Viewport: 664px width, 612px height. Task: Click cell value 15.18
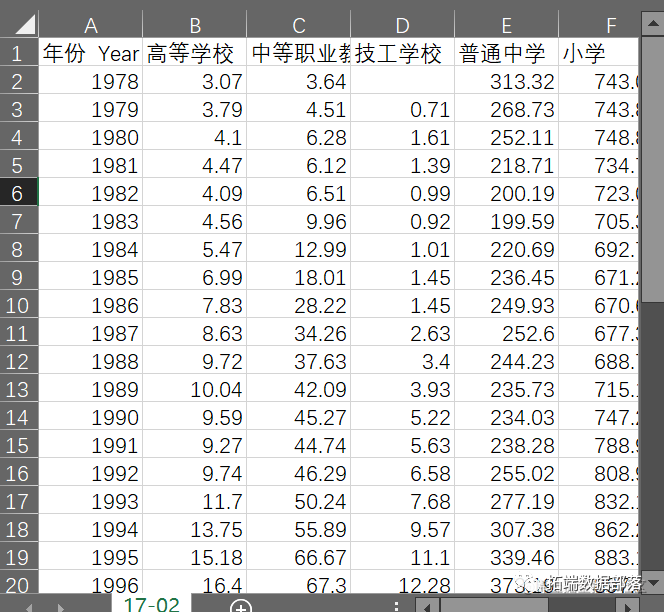195,556
